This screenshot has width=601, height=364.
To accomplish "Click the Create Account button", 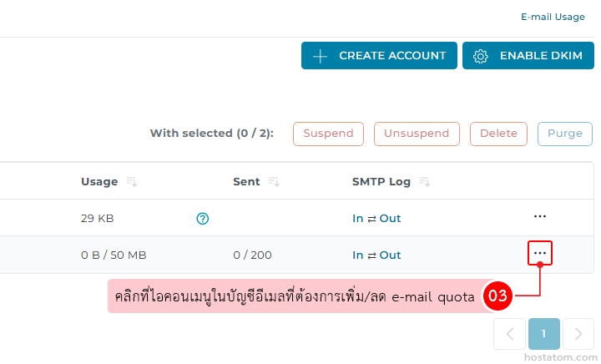I will 379,56.
